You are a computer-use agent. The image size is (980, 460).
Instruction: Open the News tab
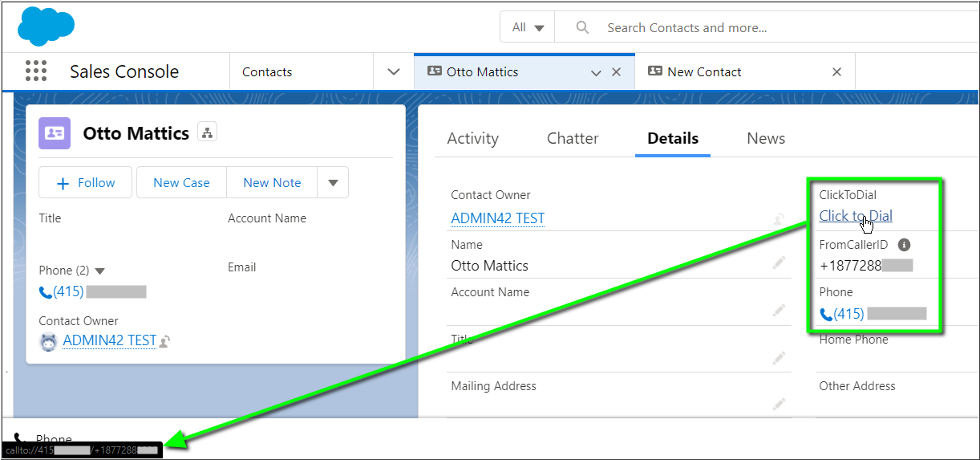766,138
